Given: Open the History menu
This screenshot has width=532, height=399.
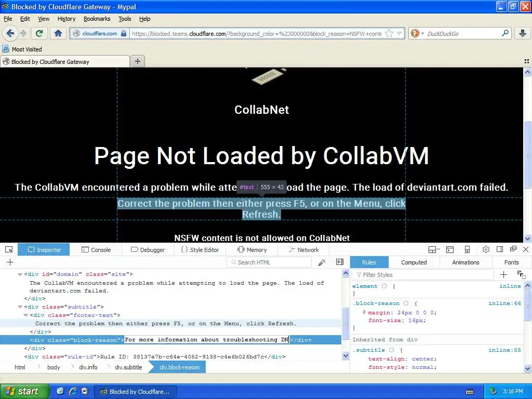Looking at the screenshot, I should (66, 19).
